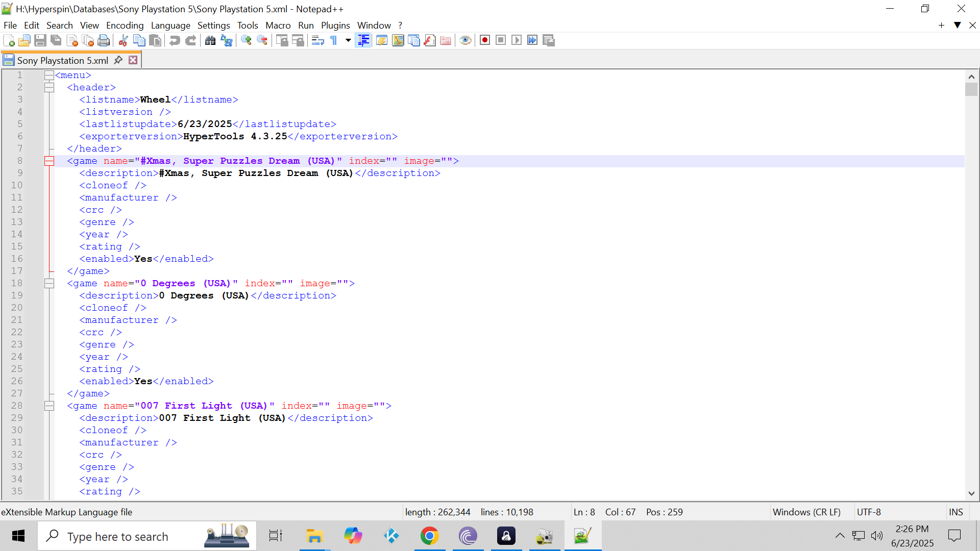Image resolution: width=980 pixels, height=551 pixels.
Task: Toggle the indent guide button
Action: 363,40
